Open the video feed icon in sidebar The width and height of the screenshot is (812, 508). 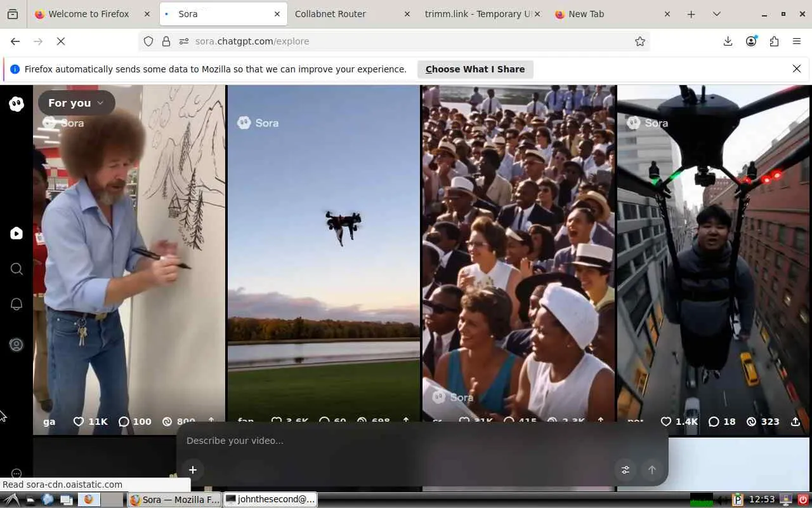16,234
